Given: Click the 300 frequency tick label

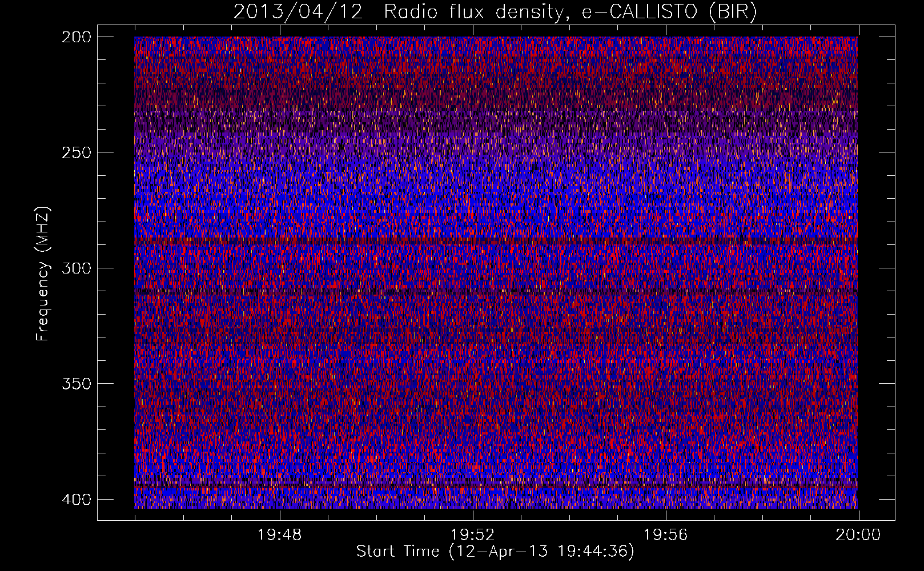Looking at the screenshot, I should (76, 268).
